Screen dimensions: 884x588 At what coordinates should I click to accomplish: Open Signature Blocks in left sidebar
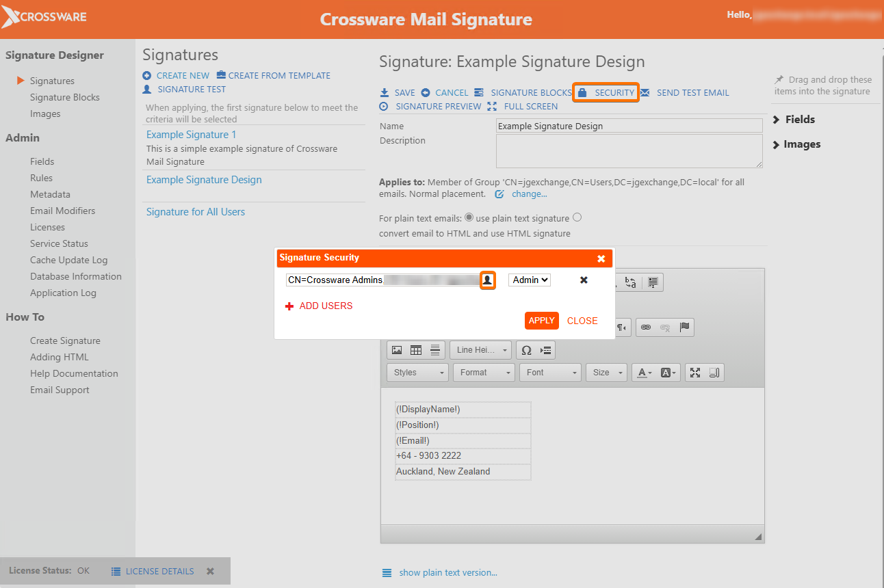(x=65, y=97)
